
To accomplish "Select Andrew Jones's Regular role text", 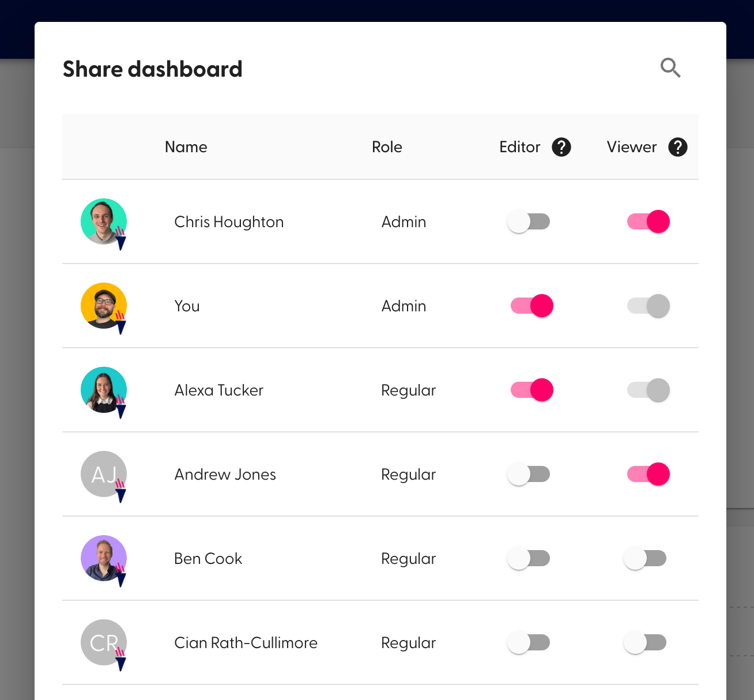I will [x=408, y=474].
